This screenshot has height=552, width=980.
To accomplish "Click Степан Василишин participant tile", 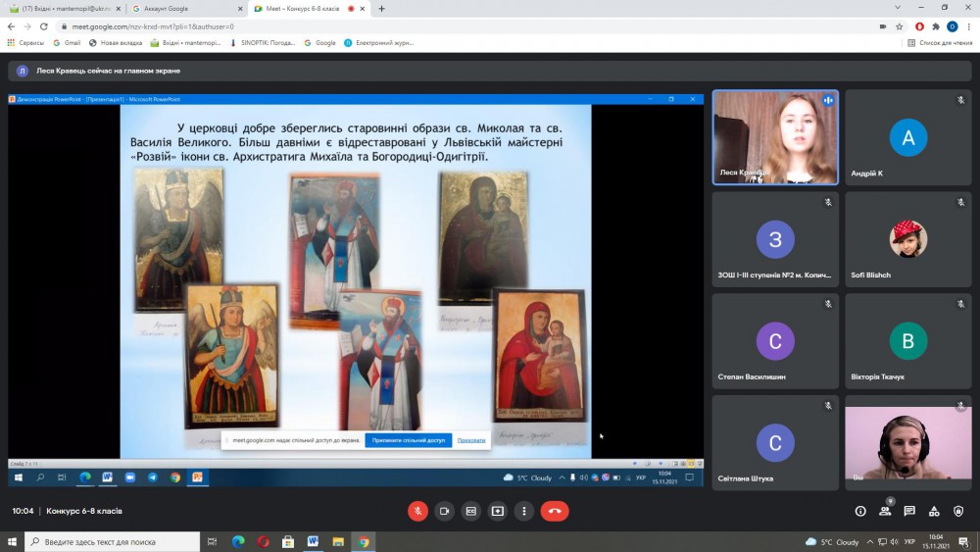I will pyautogui.click(x=775, y=341).
